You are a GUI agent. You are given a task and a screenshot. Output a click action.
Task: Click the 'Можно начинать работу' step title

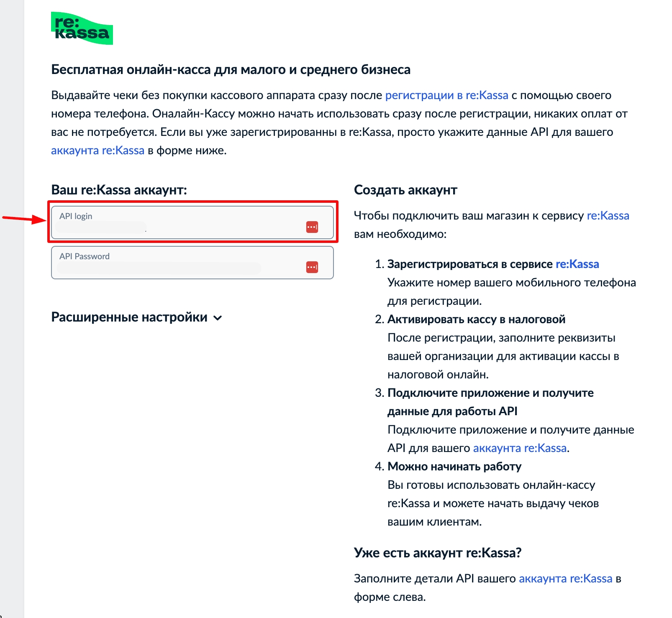(x=454, y=467)
